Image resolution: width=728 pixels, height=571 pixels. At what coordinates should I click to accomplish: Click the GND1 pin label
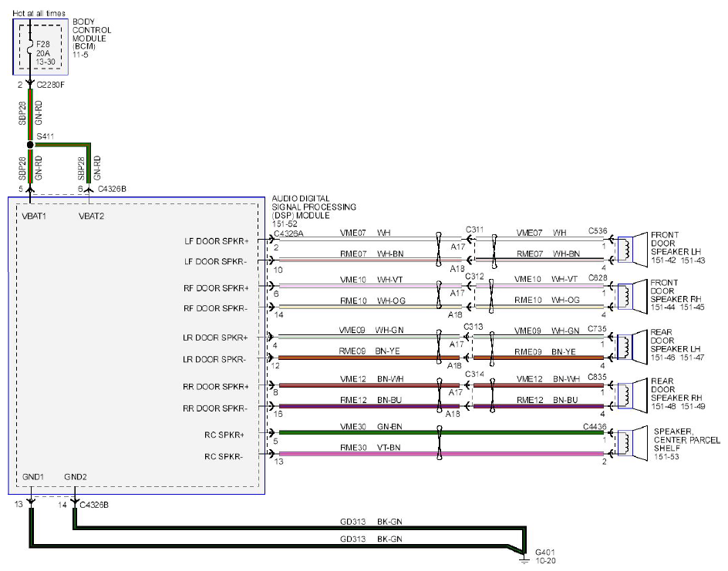tap(33, 477)
